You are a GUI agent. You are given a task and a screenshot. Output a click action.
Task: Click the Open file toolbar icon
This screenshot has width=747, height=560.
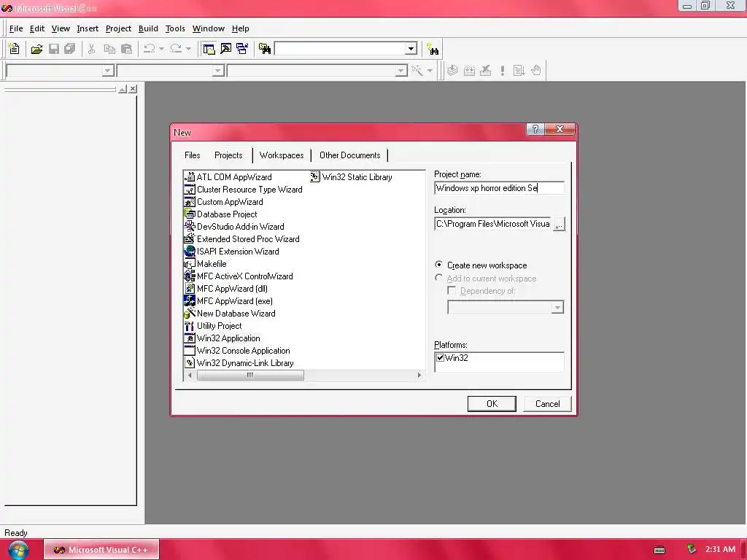pyautogui.click(x=36, y=49)
